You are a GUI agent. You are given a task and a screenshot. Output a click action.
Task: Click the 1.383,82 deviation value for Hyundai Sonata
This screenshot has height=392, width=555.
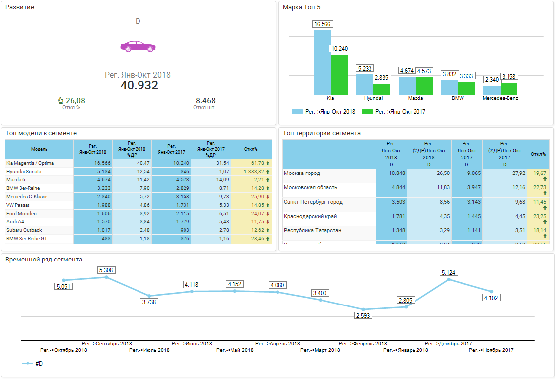tap(254, 172)
